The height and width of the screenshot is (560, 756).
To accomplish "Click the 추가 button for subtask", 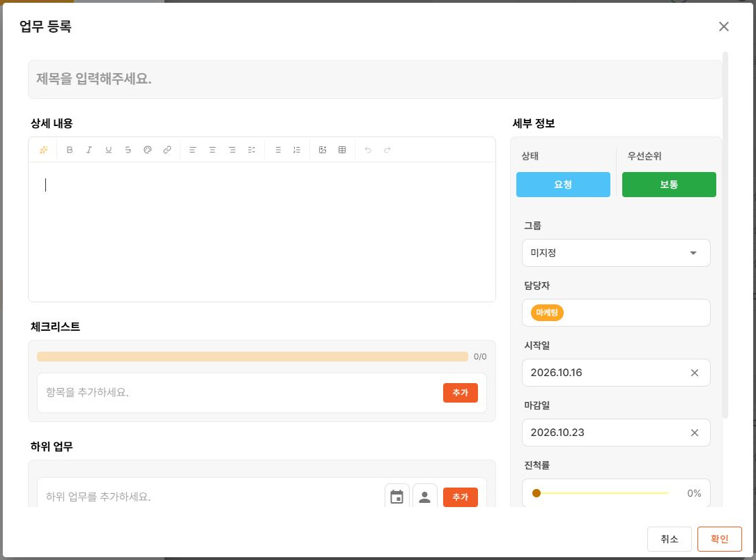I will tap(461, 497).
